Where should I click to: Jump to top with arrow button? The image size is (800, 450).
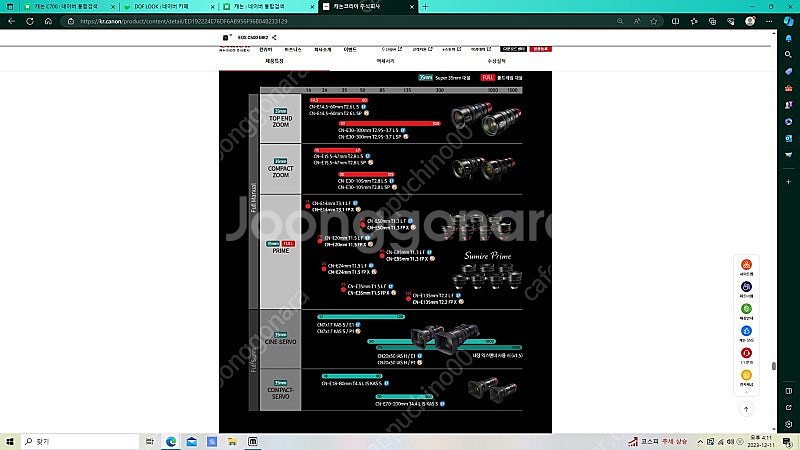coord(746,409)
